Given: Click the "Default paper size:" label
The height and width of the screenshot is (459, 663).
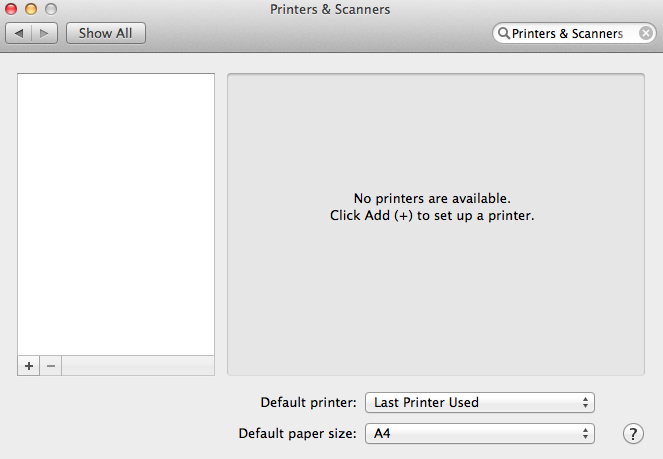Looking at the screenshot, I should (x=297, y=434).
